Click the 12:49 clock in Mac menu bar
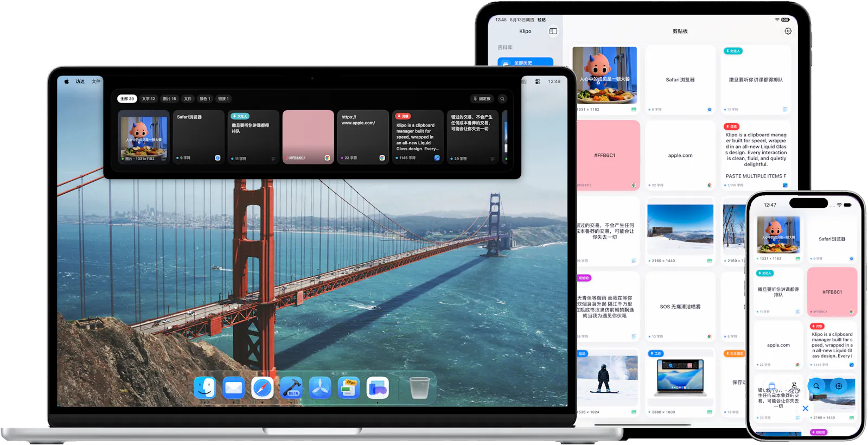This screenshot has height=445, width=868. tap(554, 81)
